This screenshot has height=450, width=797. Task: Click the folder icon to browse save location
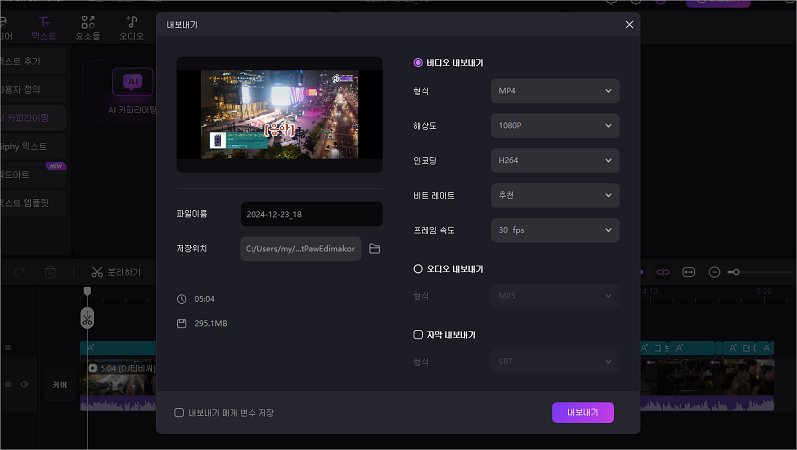(x=375, y=248)
